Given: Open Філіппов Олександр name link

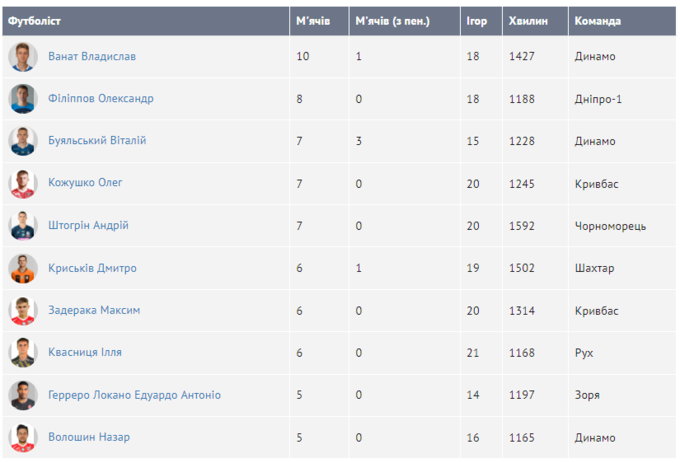Looking at the screenshot, I should 101,99.
